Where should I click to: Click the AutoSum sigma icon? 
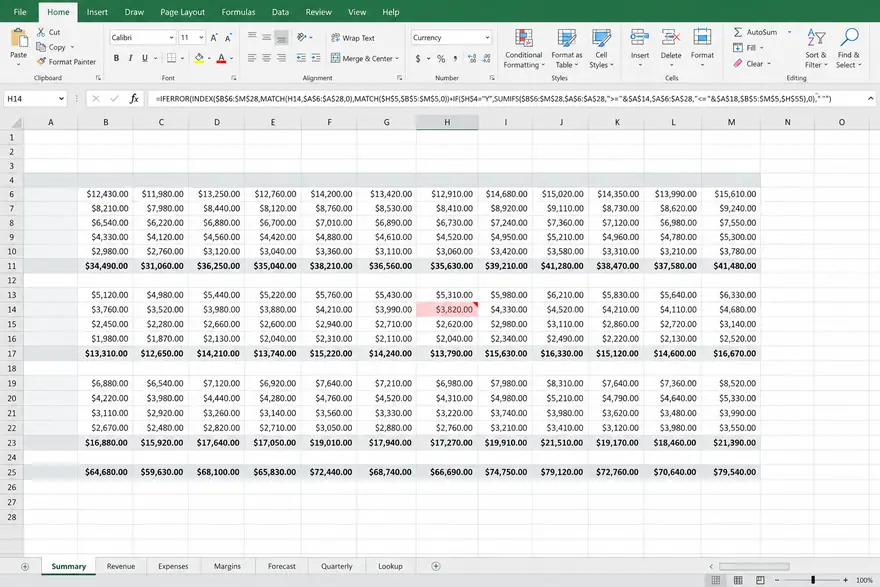point(737,32)
